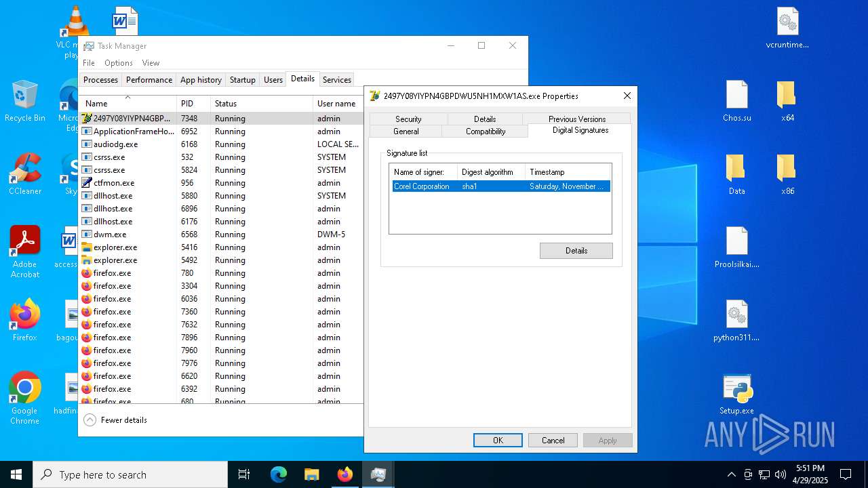This screenshot has height=488, width=868.
Task: Click the taskbar search box
Action: (x=130, y=474)
